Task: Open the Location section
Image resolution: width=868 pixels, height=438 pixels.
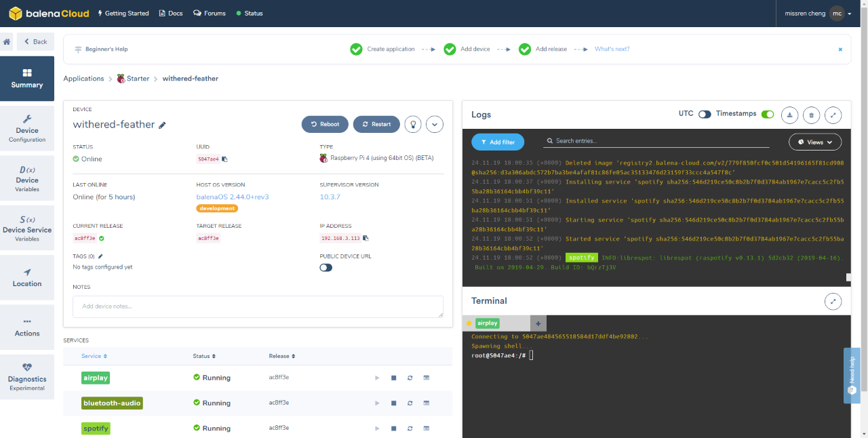Action: [27, 277]
